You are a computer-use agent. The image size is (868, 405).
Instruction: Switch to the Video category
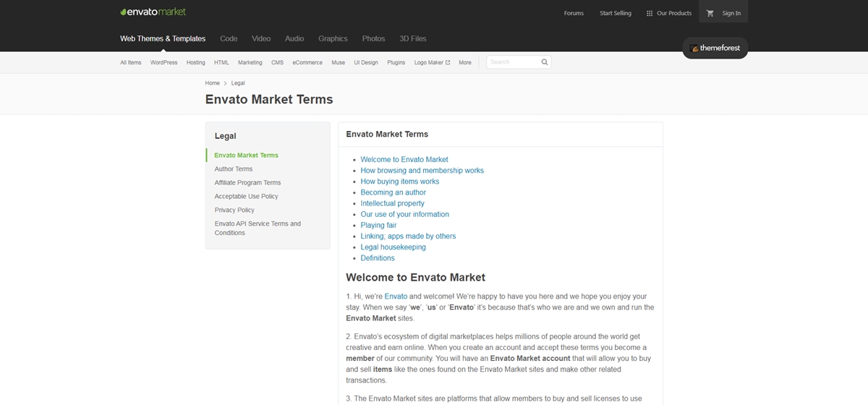[x=261, y=38]
